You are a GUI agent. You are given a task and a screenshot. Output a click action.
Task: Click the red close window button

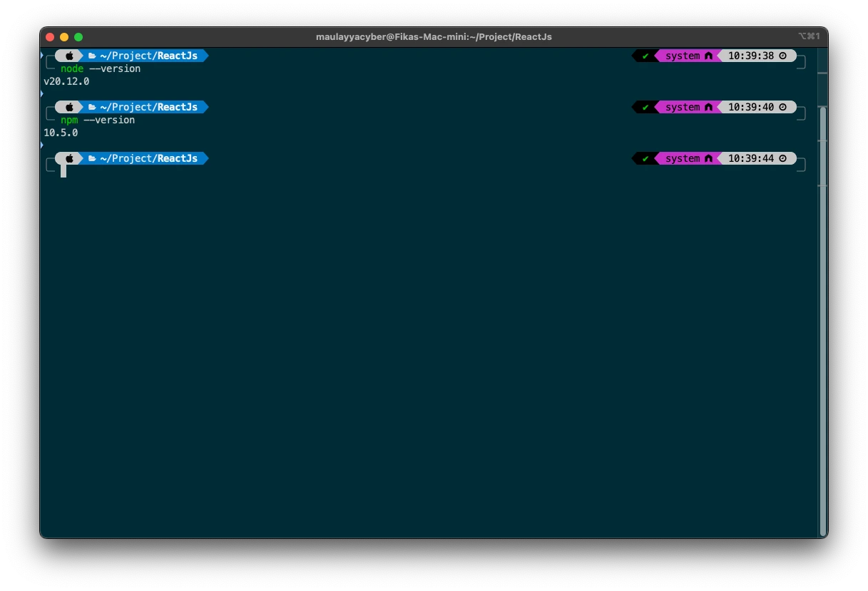(50, 37)
